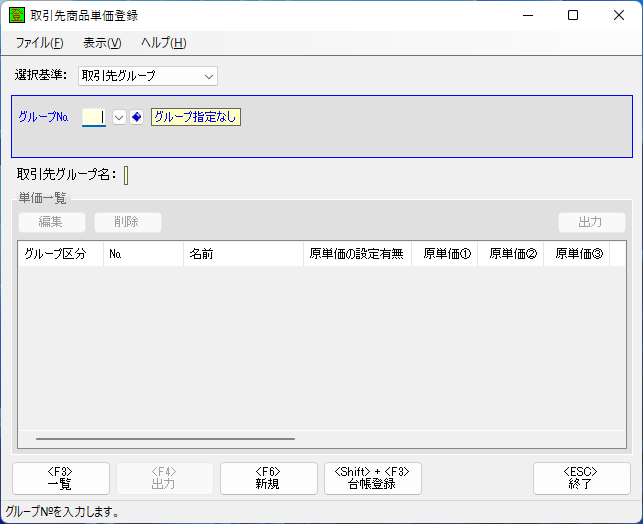
Task: Click the F6 新規 button
Action: pos(269,478)
